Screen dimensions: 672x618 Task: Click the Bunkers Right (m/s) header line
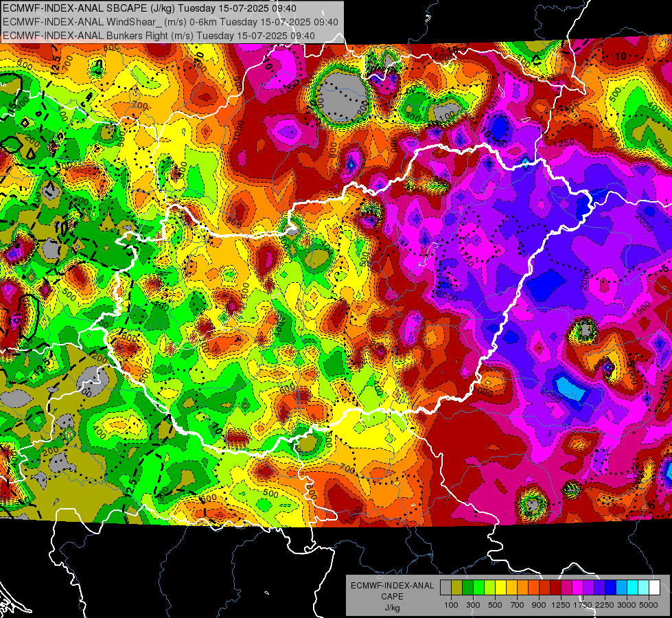click(159, 36)
